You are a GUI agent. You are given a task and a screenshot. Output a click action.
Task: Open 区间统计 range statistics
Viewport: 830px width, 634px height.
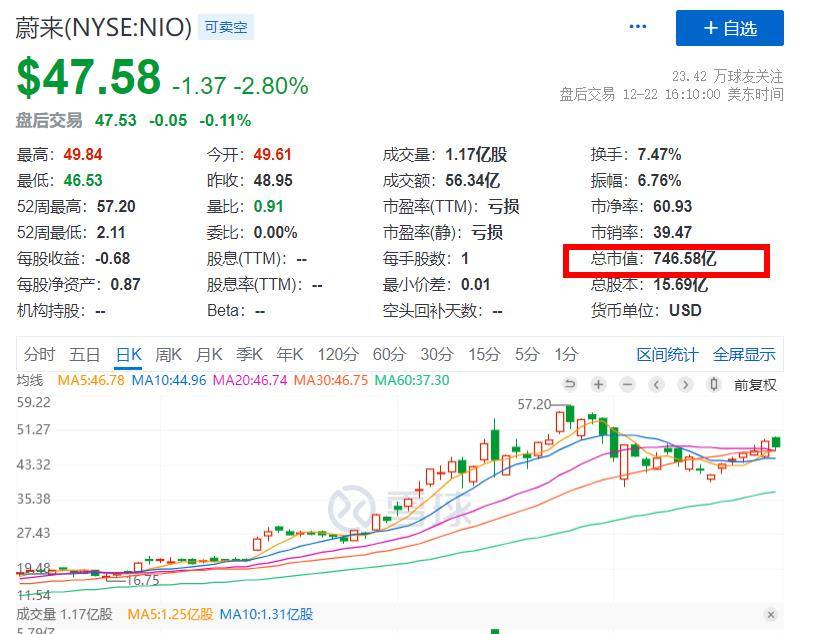point(667,355)
